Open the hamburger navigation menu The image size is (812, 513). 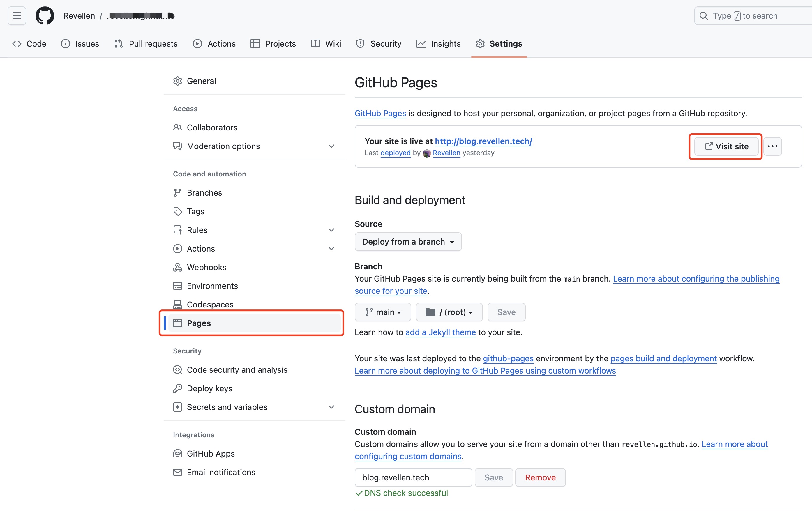click(x=17, y=15)
